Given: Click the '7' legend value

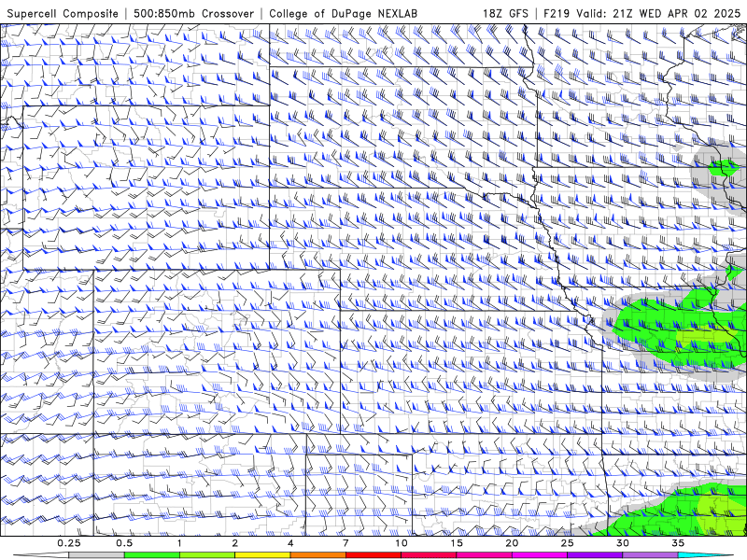Looking at the screenshot, I should pyautogui.click(x=345, y=543).
